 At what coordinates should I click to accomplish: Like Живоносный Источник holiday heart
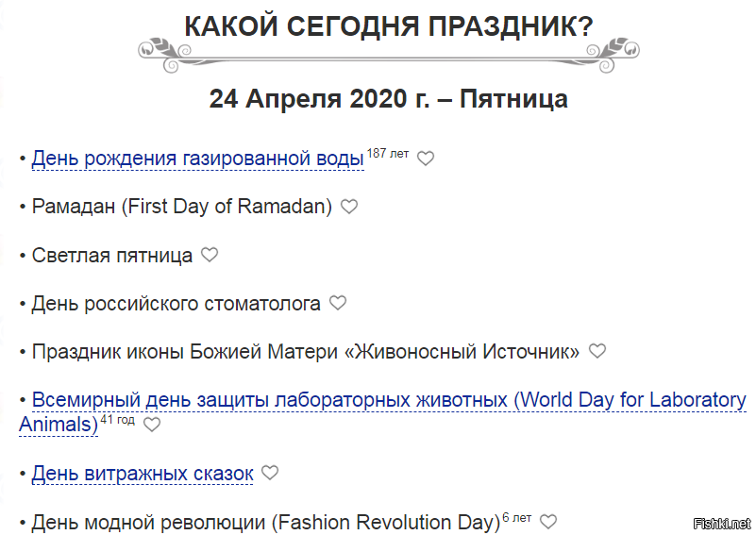[596, 351]
